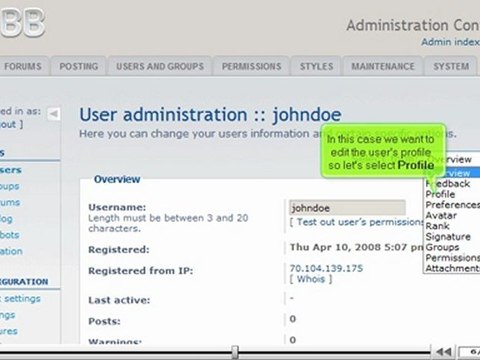Click the Admin index link
This screenshot has height=360, width=480.
click(450, 42)
